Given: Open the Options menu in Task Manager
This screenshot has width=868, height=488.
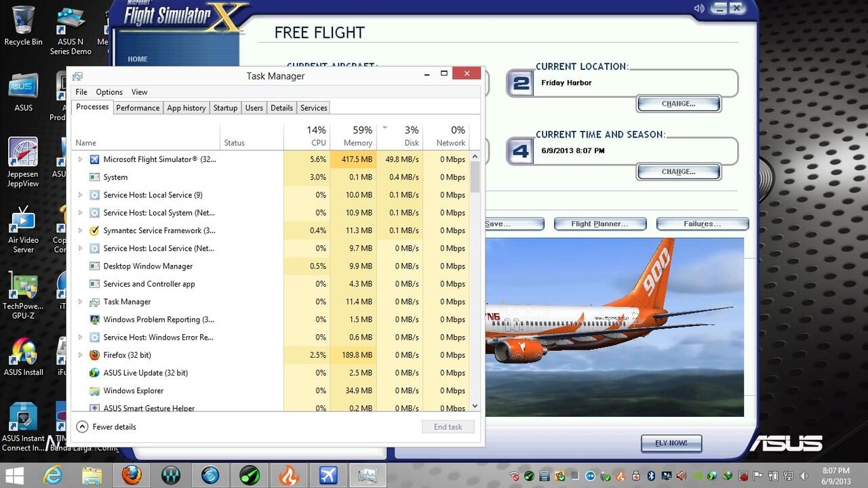Looking at the screenshot, I should [109, 92].
